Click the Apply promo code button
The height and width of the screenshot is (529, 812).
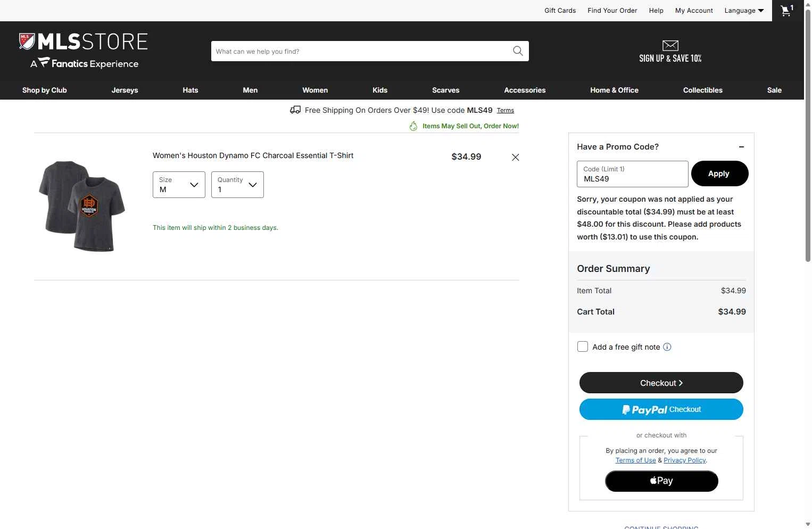[719, 173]
